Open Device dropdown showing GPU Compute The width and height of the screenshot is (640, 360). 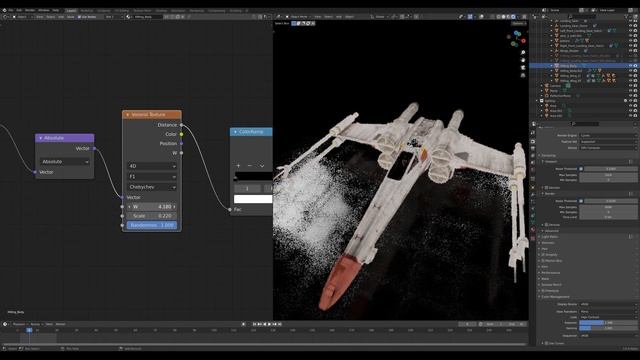click(609, 148)
